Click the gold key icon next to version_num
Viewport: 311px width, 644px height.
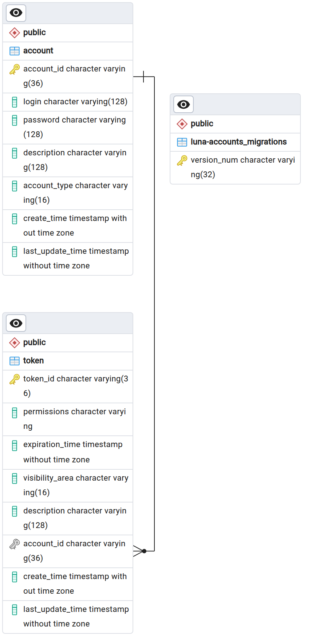tap(182, 160)
